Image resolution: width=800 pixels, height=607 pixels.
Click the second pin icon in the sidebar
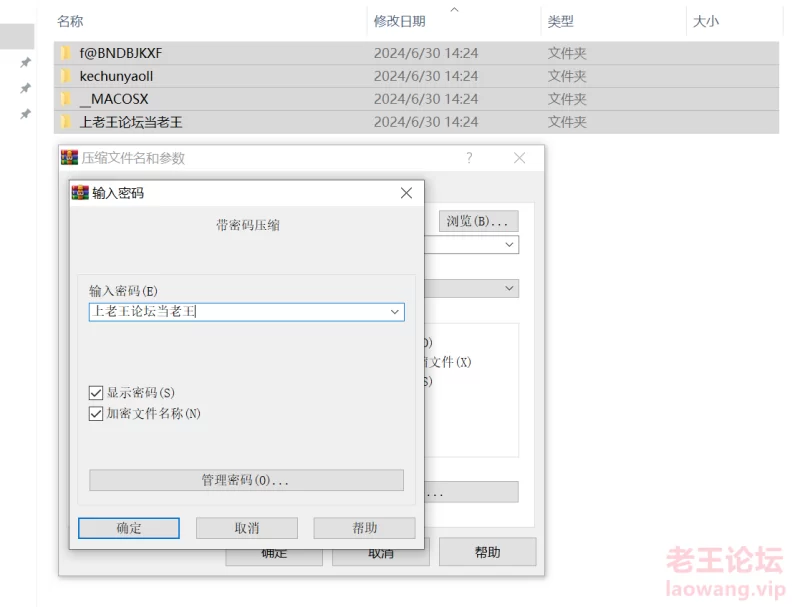coord(25,88)
